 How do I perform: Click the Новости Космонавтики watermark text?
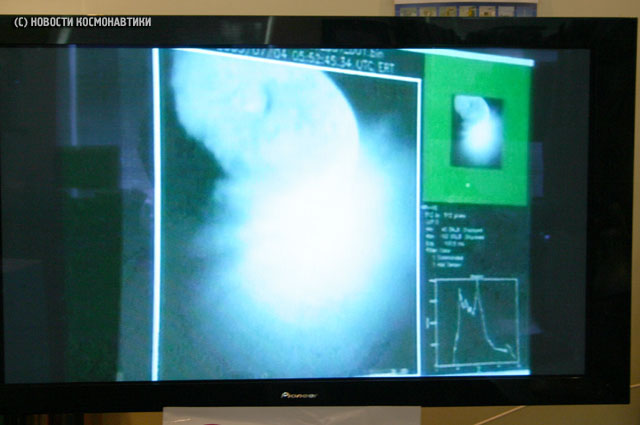(x=82, y=21)
